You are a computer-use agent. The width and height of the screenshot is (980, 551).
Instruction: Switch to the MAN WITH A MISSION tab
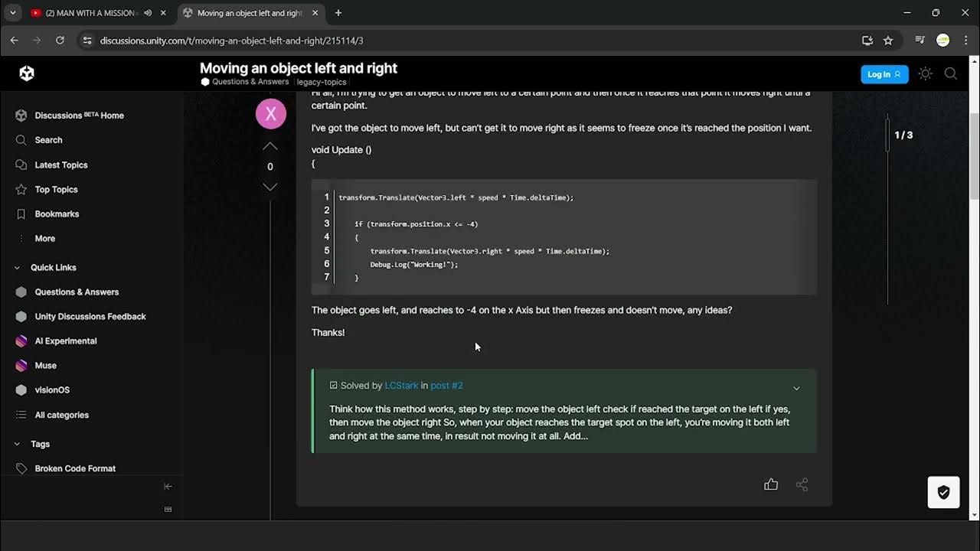pos(89,13)
